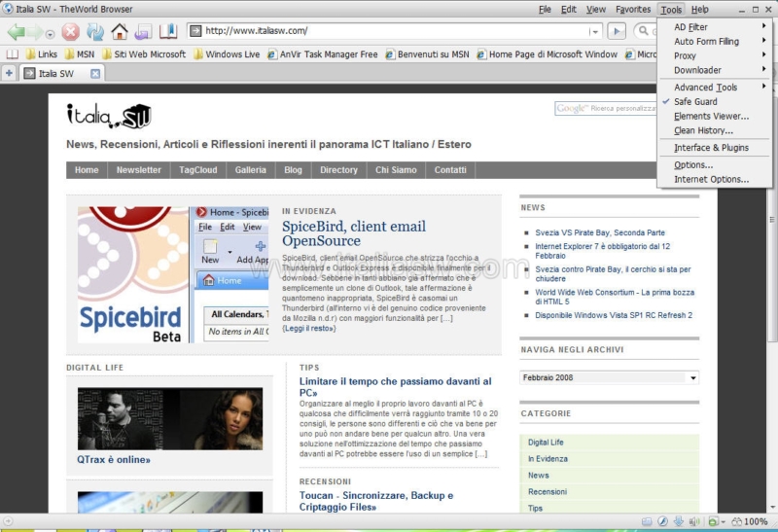
Task: Click the Go play button beside address bar
Action: (617, 31)
